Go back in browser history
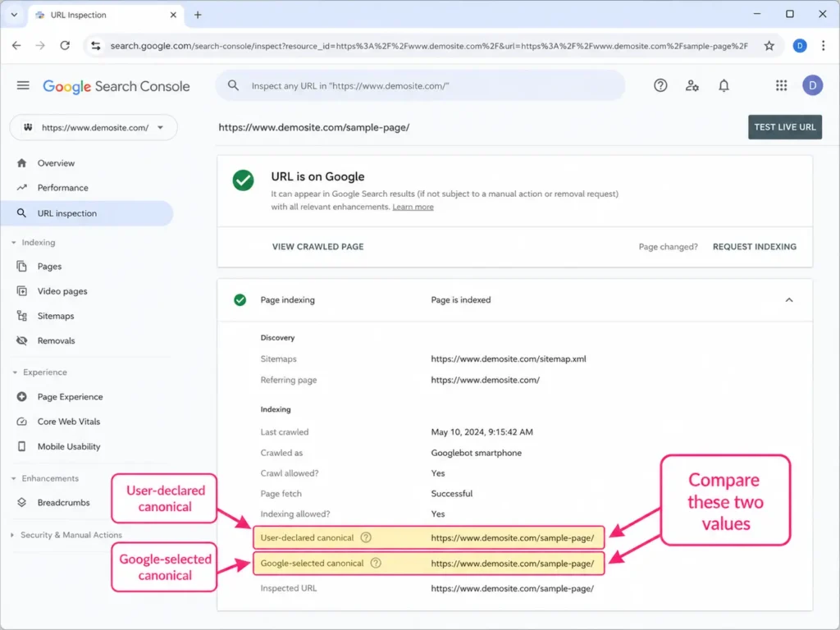The height and width of the screenshot is (630, 840). pos(16,46)
